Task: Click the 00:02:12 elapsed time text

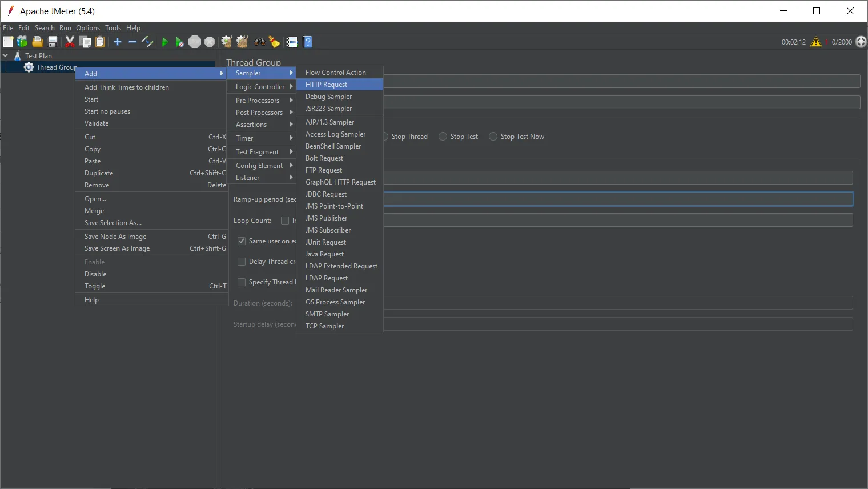Action: click(x=794, y=42)
